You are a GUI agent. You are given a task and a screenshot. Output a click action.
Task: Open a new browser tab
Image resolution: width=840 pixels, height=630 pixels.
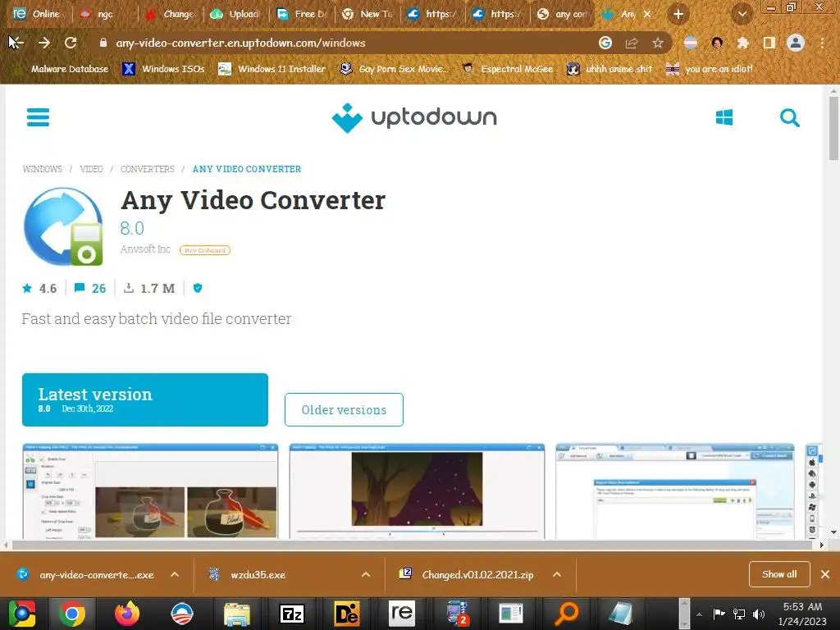point(678,15)
